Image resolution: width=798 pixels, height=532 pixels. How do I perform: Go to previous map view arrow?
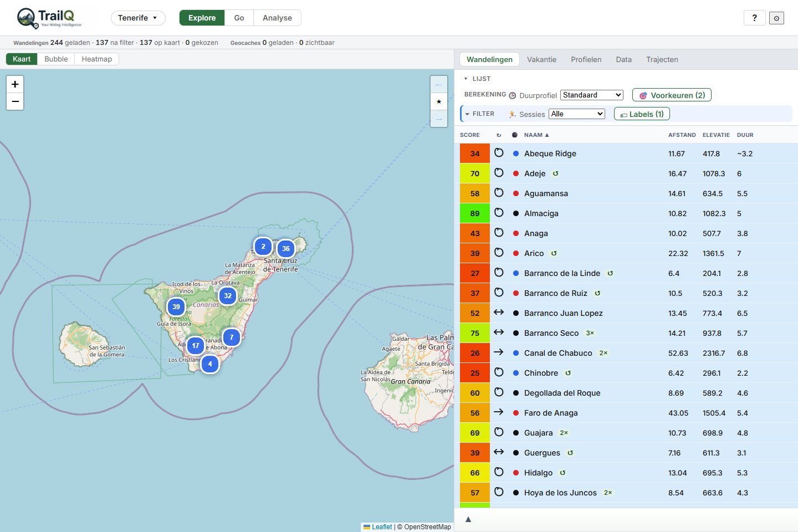tap(439, 84)
